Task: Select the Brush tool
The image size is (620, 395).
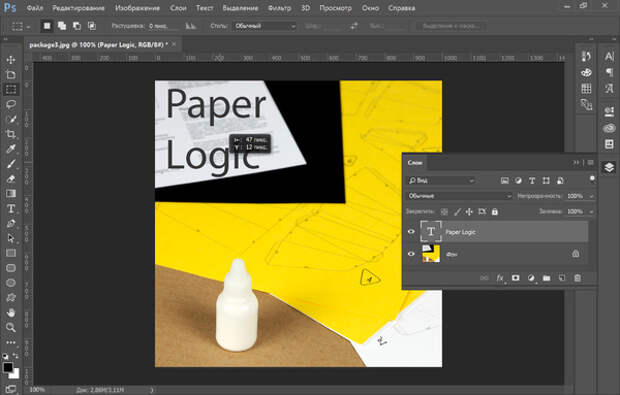Action: point(11,164)
